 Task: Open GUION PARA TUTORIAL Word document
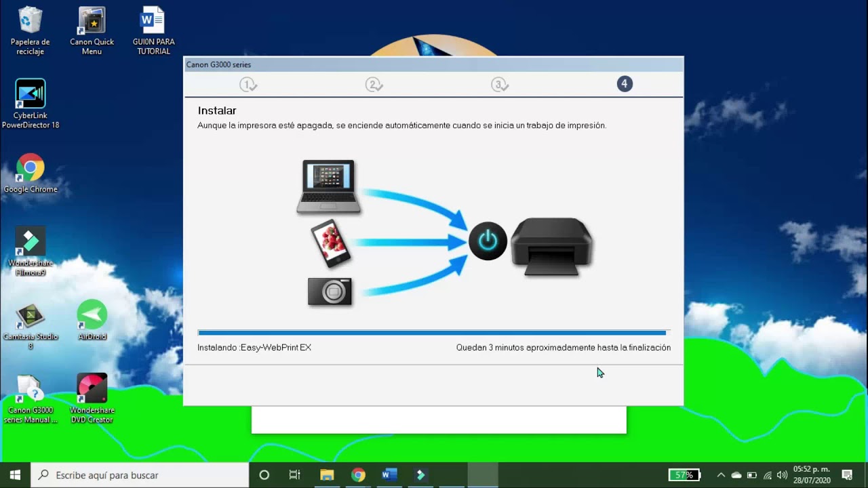[x=153, y=30]
